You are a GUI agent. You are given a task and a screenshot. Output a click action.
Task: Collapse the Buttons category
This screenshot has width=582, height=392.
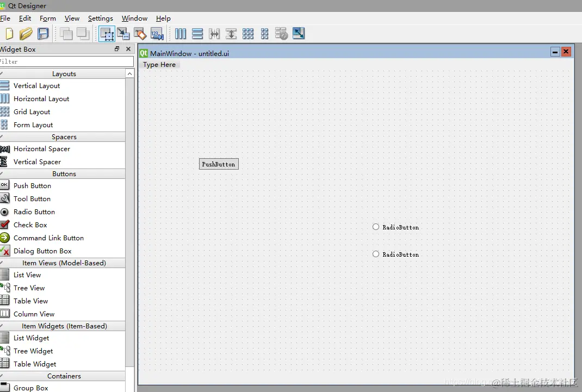[63, 173]
